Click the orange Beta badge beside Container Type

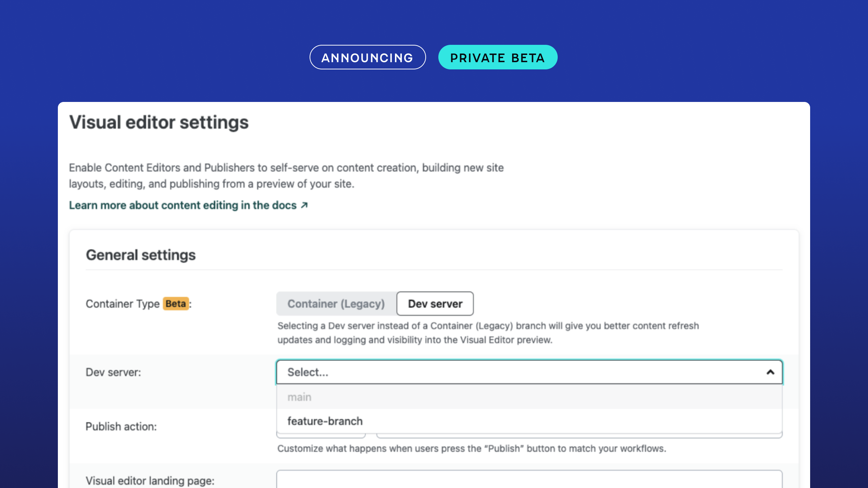coord(175,304)
